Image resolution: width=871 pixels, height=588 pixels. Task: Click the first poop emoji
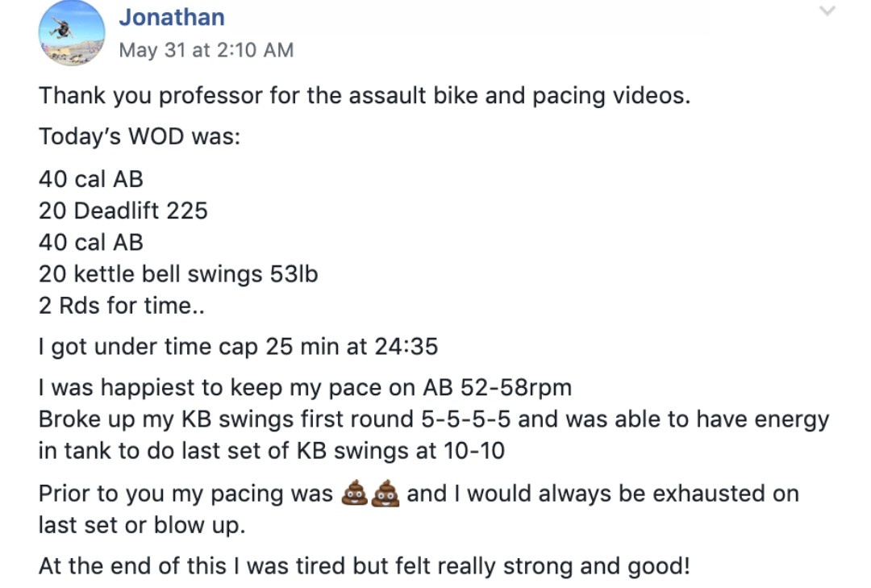[356, 493]
